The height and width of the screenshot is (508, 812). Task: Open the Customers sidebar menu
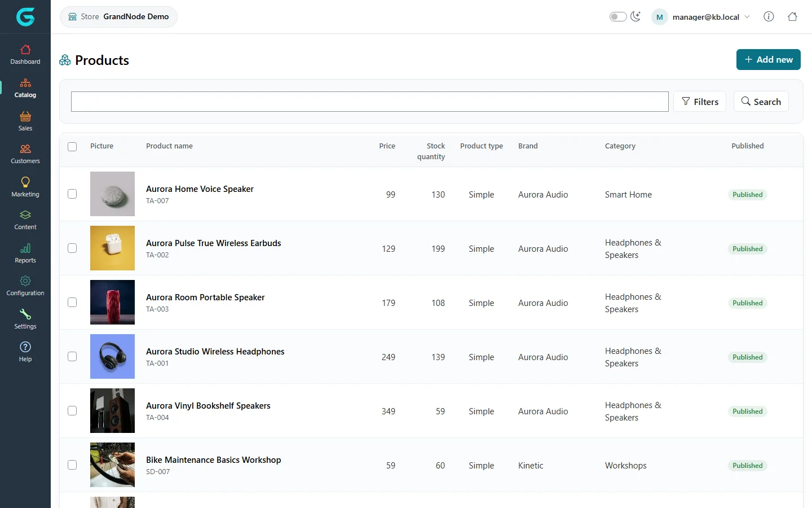(x=25, y=154)
